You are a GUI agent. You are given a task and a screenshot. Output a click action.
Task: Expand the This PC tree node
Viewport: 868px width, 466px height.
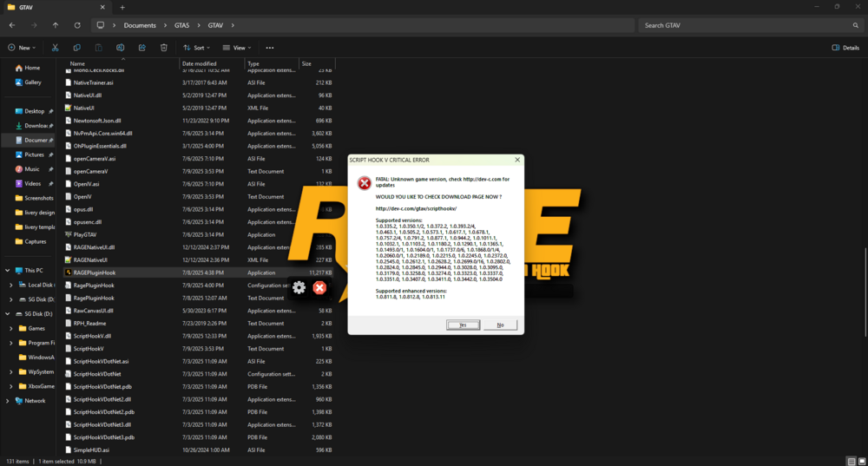[7, 271]
